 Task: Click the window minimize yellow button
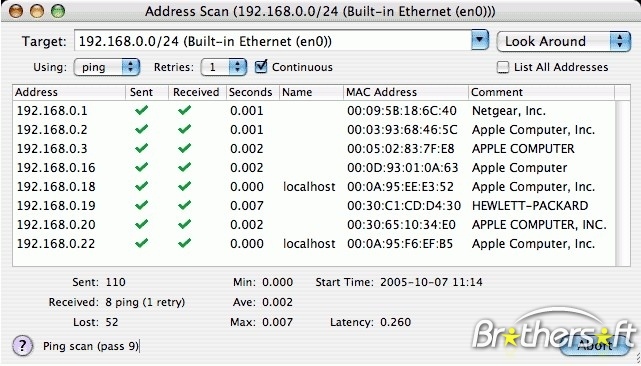[x=37, y=11]
